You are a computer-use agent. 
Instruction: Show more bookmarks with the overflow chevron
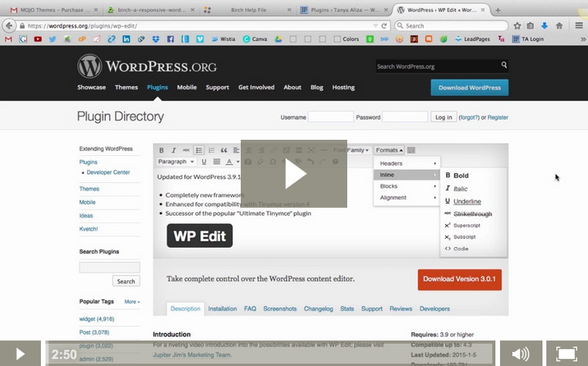point(583,39)
